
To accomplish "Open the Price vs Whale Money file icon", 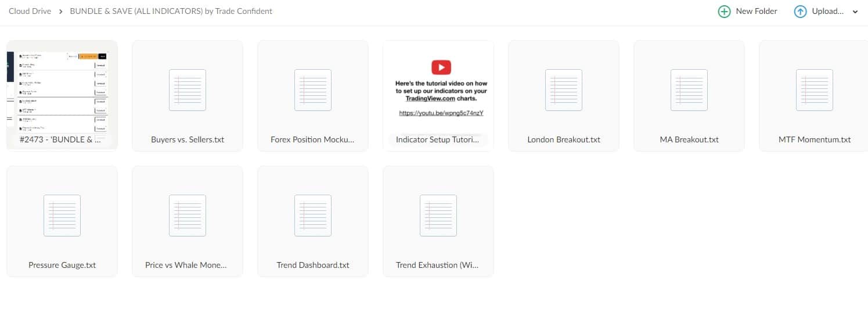I will (x=188, y=216).
